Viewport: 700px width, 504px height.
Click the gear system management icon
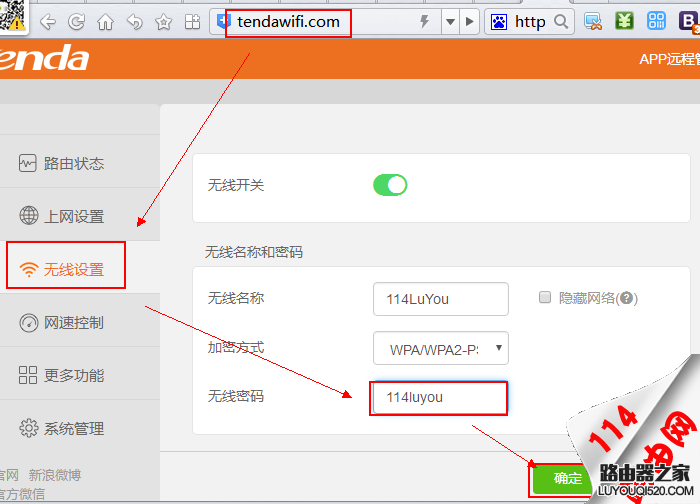coord(29,428)
